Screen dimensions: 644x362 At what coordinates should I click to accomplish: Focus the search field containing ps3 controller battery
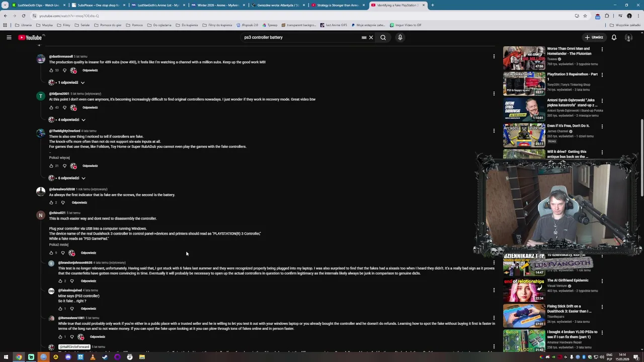click(302, 37)
